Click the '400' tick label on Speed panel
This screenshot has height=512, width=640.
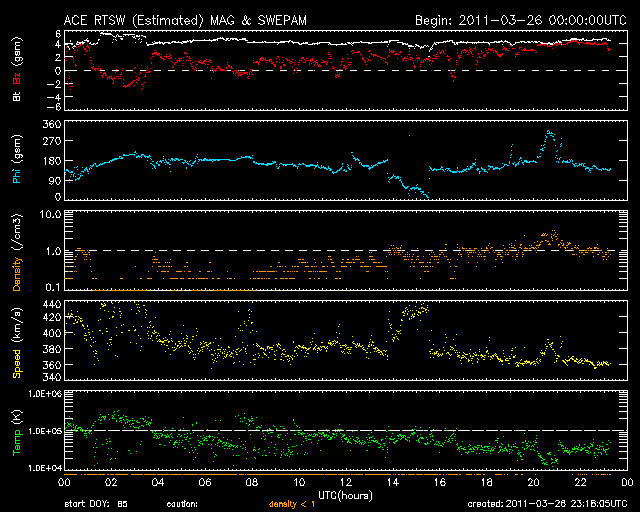52,333
